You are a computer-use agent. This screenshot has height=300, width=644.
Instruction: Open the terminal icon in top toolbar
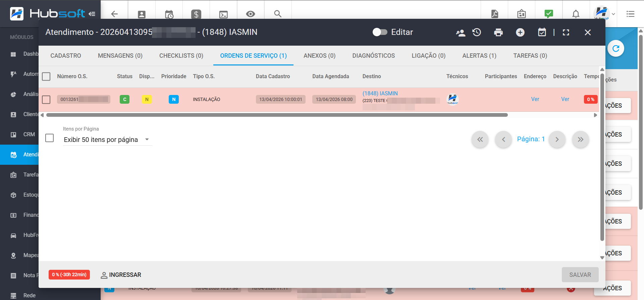click(223, 14)
